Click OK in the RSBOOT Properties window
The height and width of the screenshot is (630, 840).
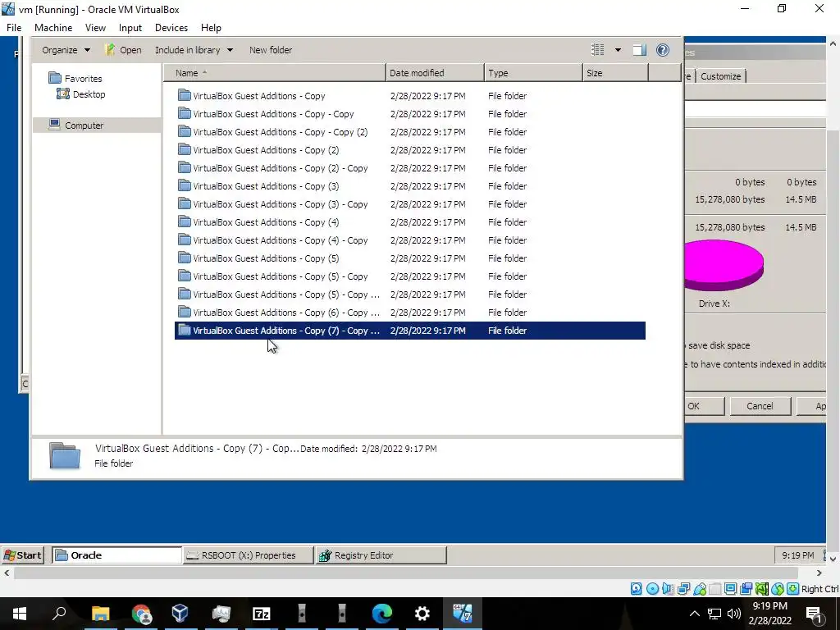[x=703, y=406]
